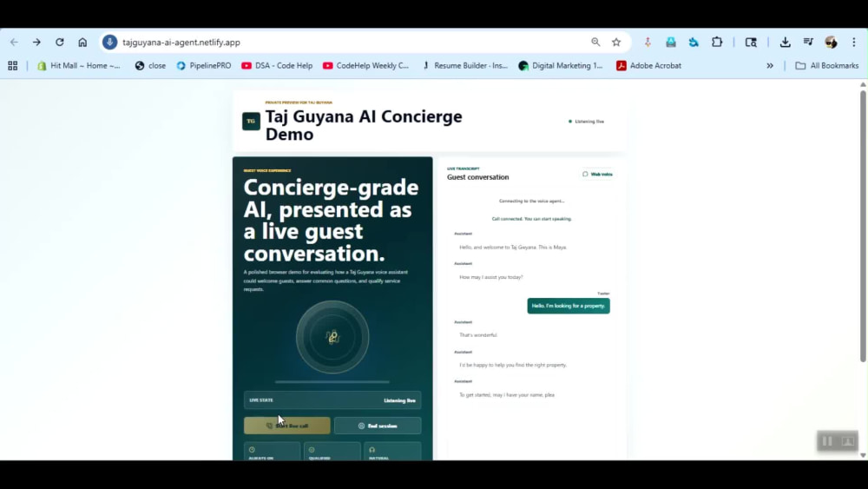Click the audio level bar below orb

(332, 382)
